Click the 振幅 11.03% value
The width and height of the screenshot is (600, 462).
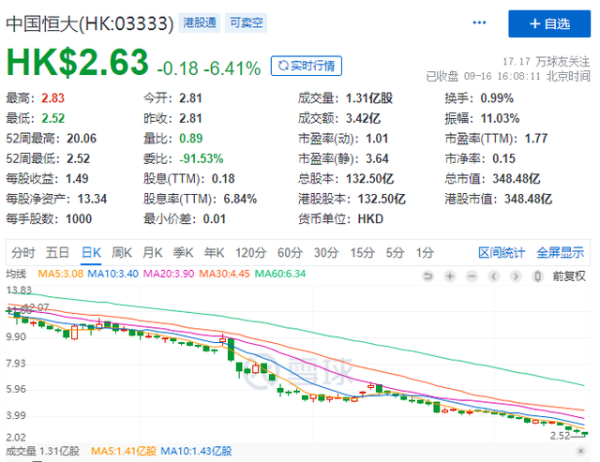(x=500, y=118)
